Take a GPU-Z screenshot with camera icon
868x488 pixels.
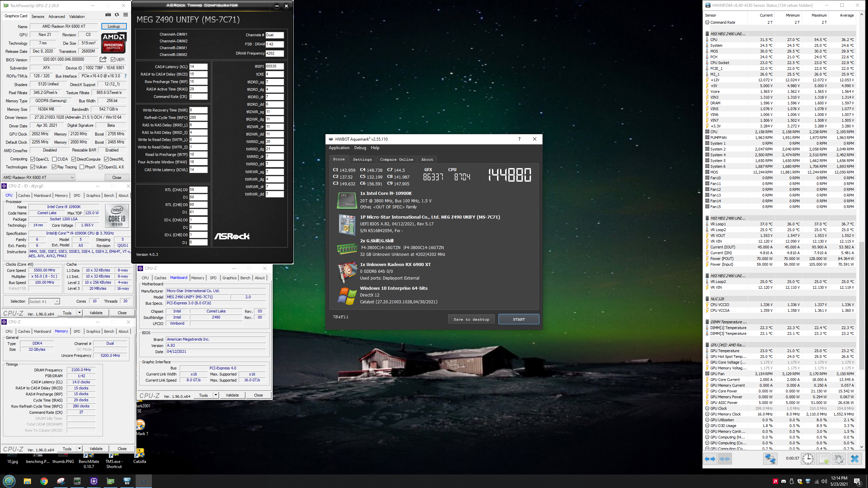pos(108,15)
